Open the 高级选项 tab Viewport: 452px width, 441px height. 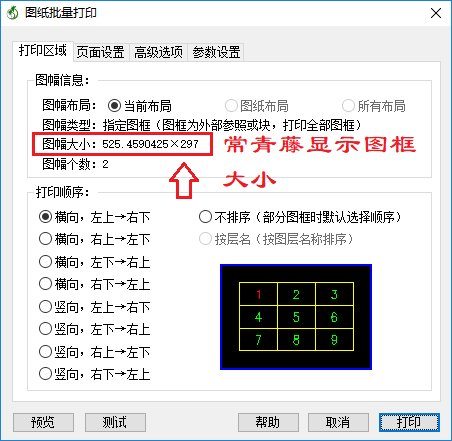click(158, 52)
